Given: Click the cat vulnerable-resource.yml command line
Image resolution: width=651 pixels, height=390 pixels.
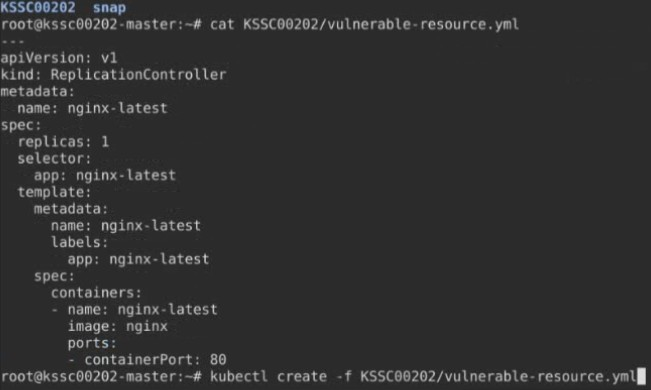Looking at the screenshot, I should pos(260,25).
